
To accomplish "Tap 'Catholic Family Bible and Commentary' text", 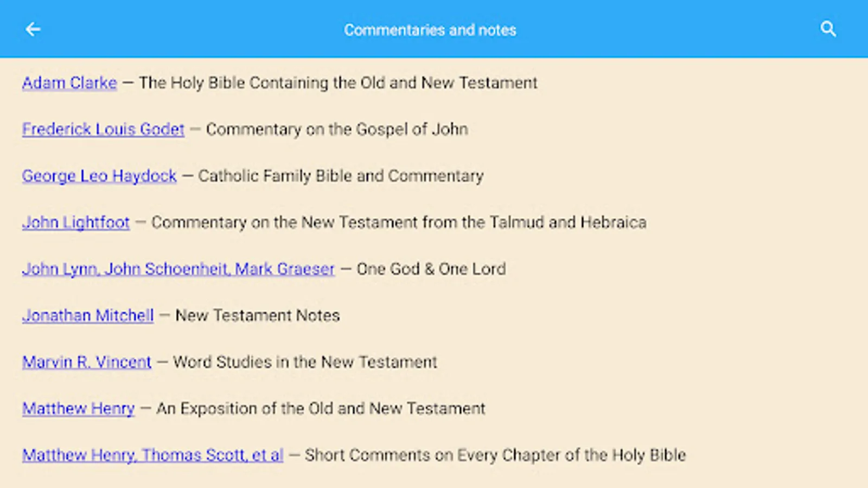I will click(341, 176).
